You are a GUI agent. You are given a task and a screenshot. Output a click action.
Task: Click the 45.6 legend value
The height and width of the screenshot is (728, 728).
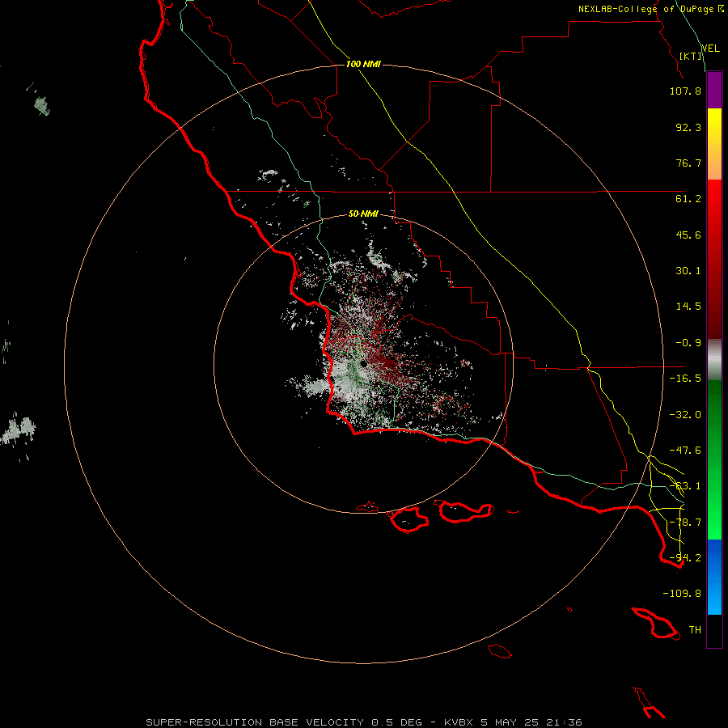tap(688, 235)
